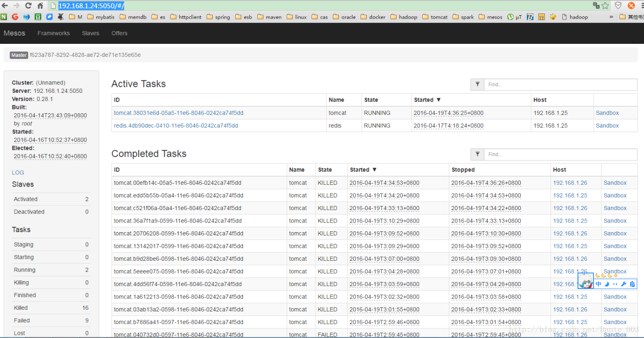Click elected timestamp 2016-04-16T10:52:40+0800

pyautogui.click(x=50, y=156)
